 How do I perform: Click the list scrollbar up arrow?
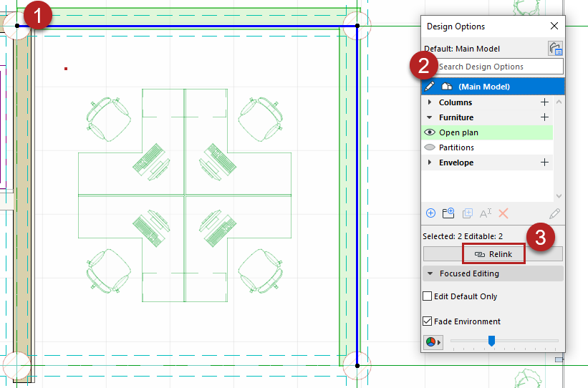coord(559,102)
